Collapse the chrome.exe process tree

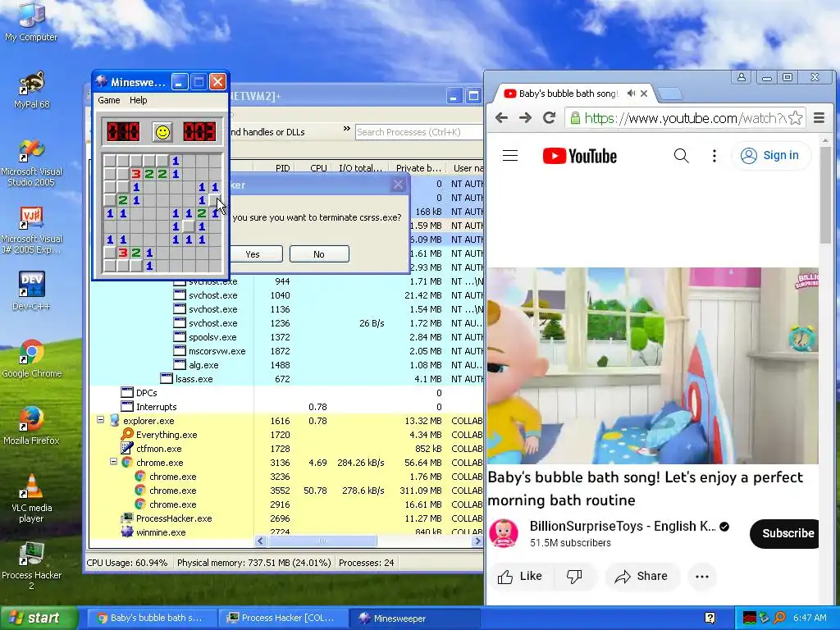(113, 461)
